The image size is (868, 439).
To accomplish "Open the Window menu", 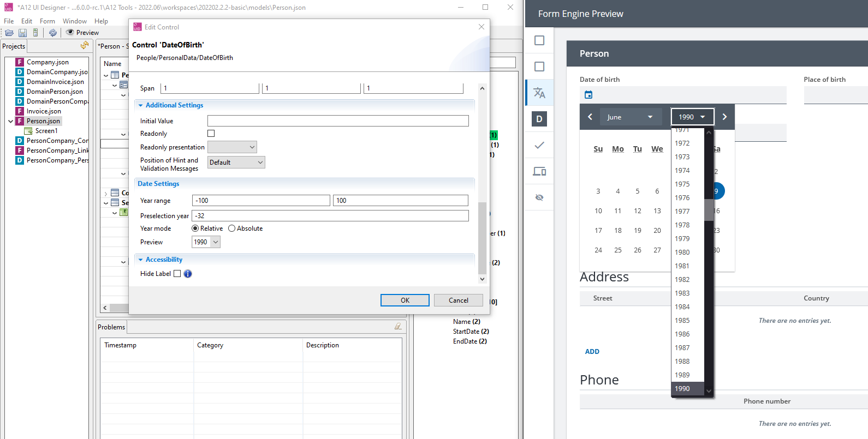I will [75, 21].
